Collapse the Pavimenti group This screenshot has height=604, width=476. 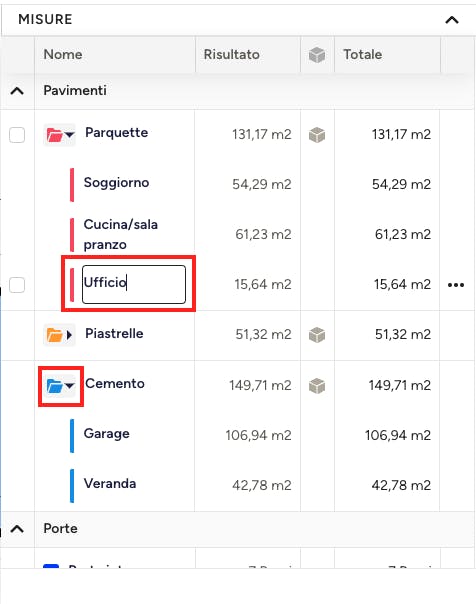coord(17,91)
